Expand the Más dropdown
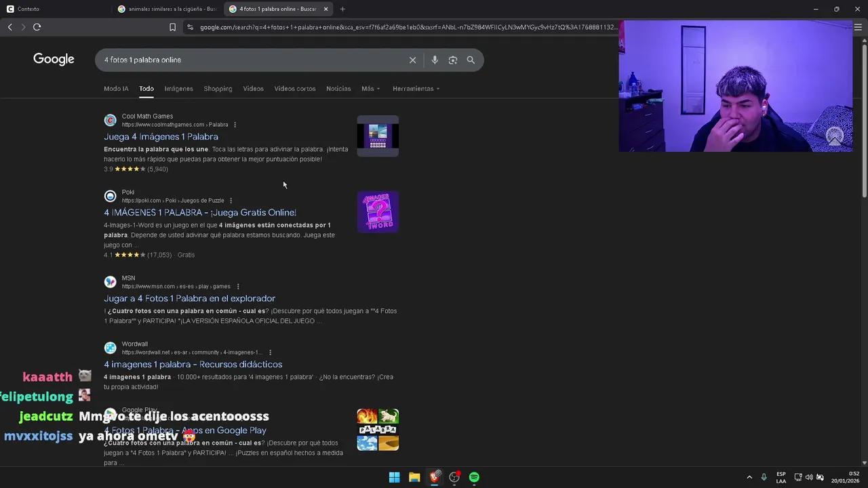Screen dimensions: 868x488 coord(370,89)
